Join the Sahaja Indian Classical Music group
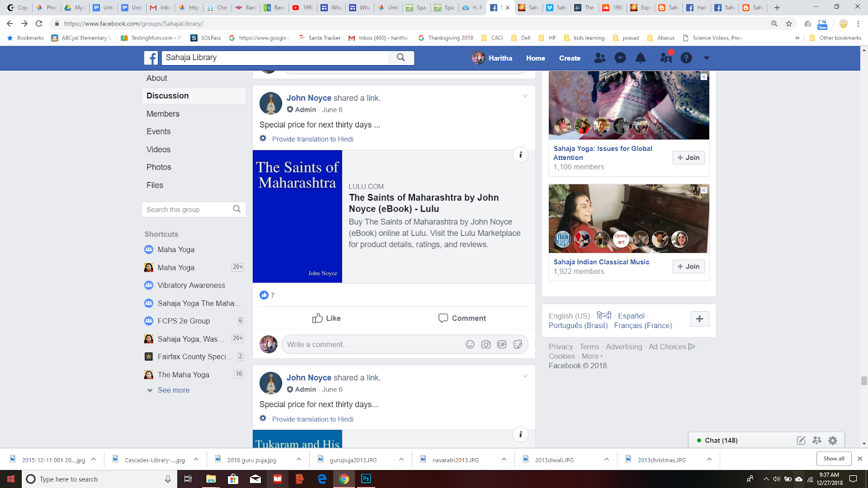 (x=688, y=266)
